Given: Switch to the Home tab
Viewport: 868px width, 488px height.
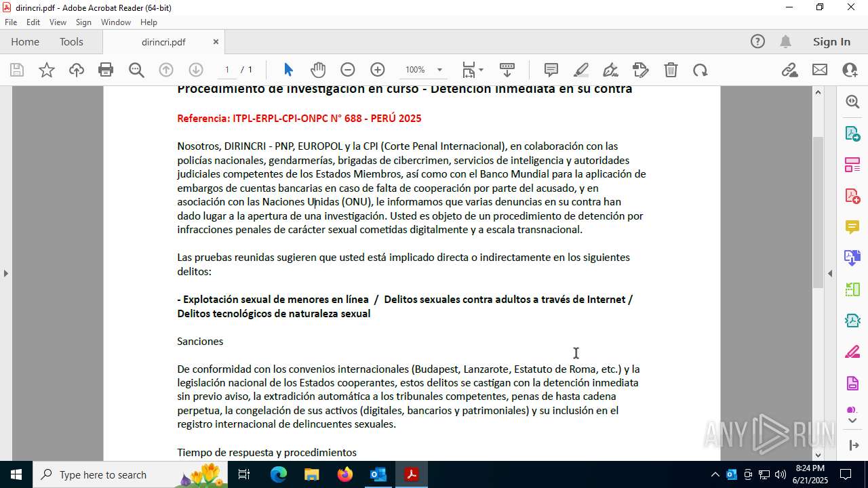Looking at the screenshot, I should [x=25, y=41].
